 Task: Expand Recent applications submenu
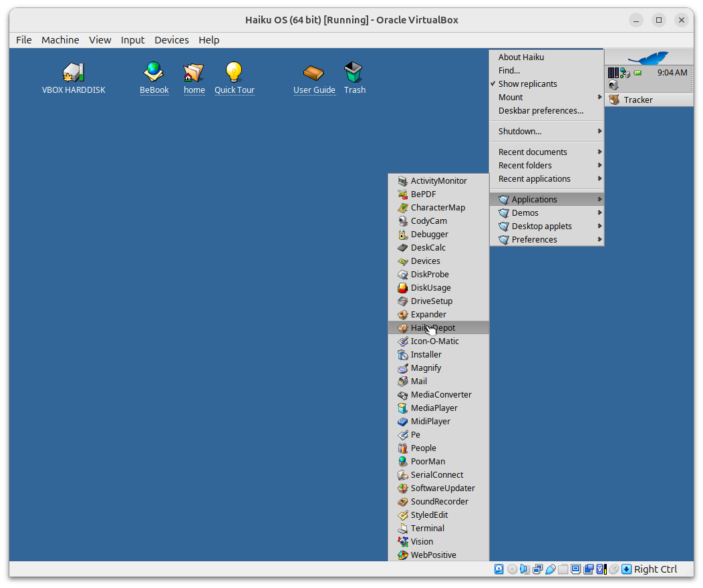547,179
